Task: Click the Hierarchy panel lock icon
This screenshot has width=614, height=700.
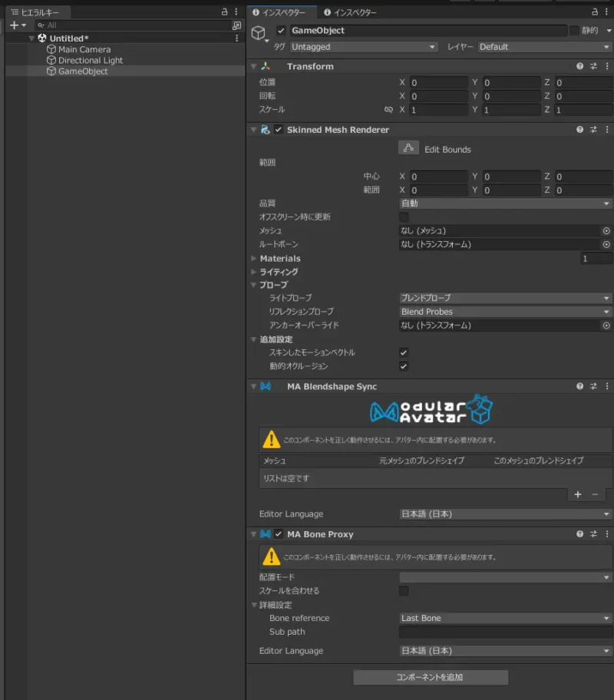Action: pyautogui.click(x=225, y=12)
